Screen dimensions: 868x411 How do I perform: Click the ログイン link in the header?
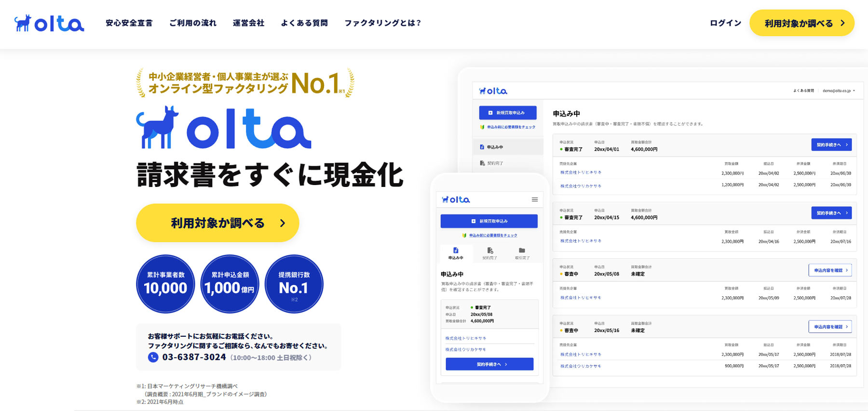725,23
